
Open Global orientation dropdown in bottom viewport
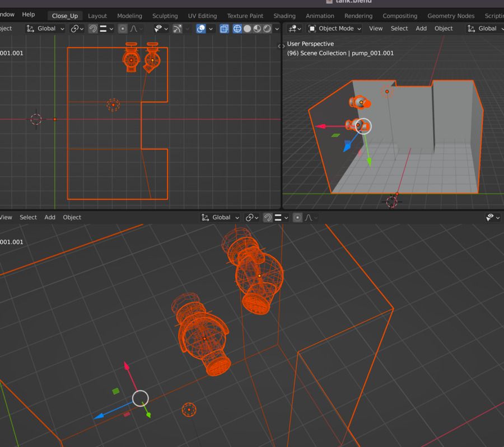pos(220,218)
